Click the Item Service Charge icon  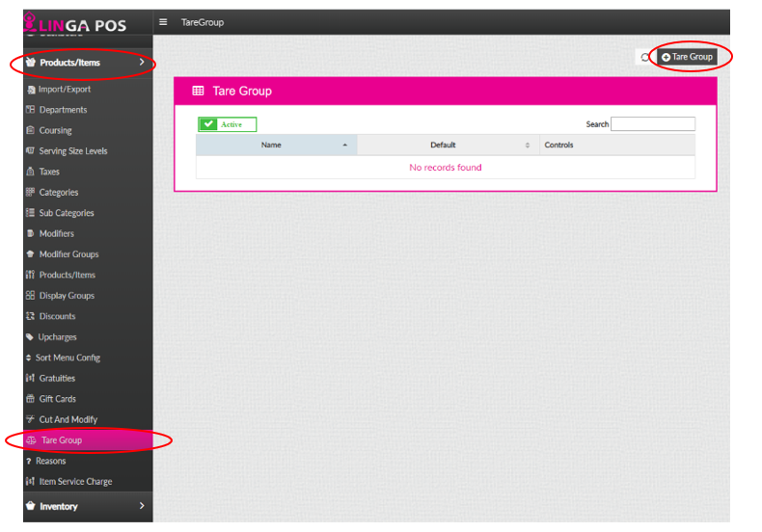pyautogui.click(x=30, y=482)
